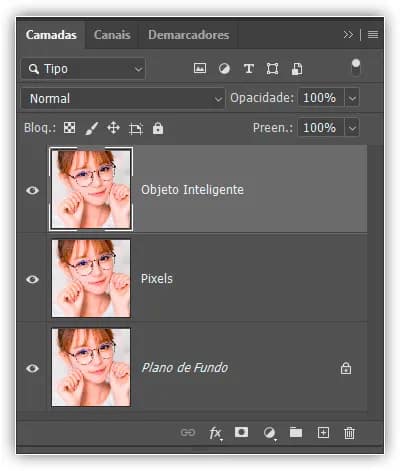The image size is (400, 471).
Task: Filter layers by type (T) icon
Action: point(249,69)
